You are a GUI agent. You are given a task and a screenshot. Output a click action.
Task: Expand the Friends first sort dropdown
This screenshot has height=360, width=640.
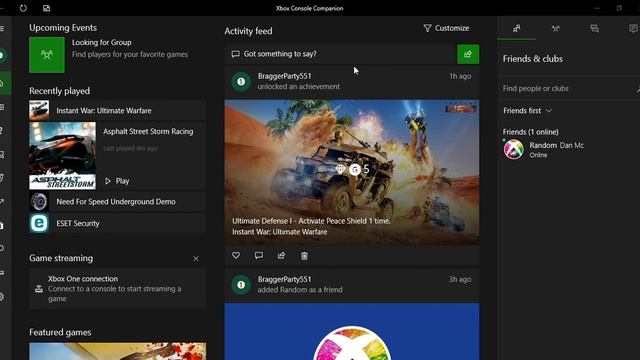527,111
